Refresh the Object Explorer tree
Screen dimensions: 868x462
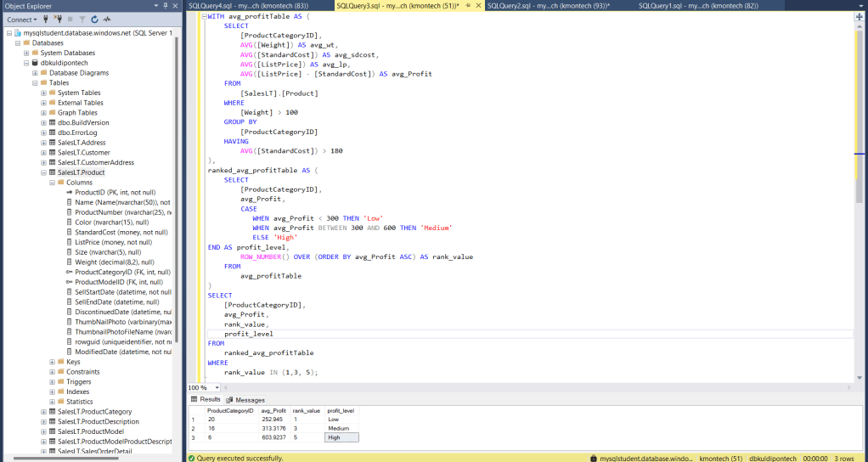tap(94, 19)
